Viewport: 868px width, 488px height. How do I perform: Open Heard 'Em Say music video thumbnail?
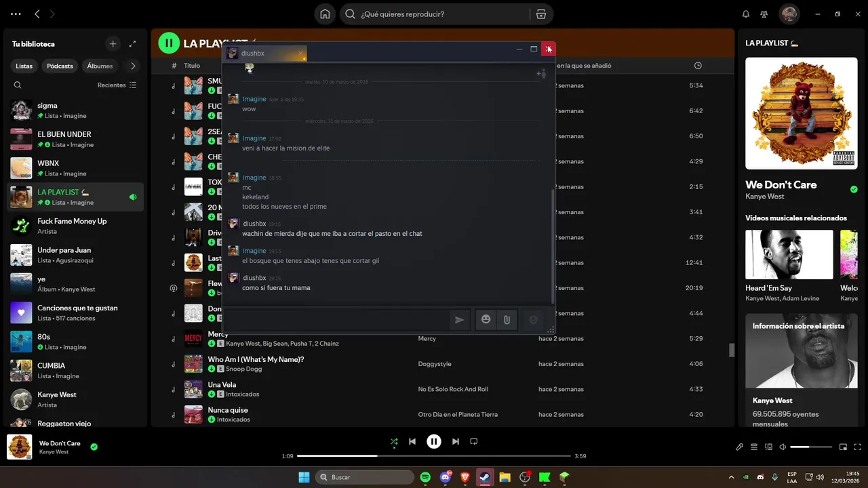click(x=789, y=254)
